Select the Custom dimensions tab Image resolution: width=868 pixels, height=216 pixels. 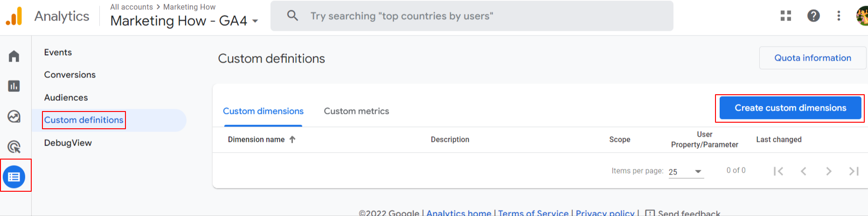point(263,111)
